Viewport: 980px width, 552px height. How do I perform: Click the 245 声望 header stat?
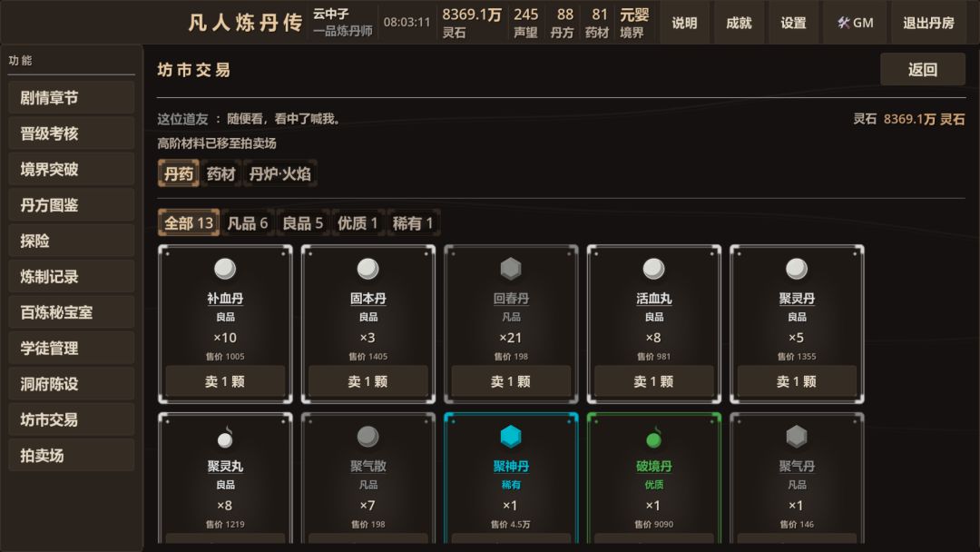pos(525,23)
